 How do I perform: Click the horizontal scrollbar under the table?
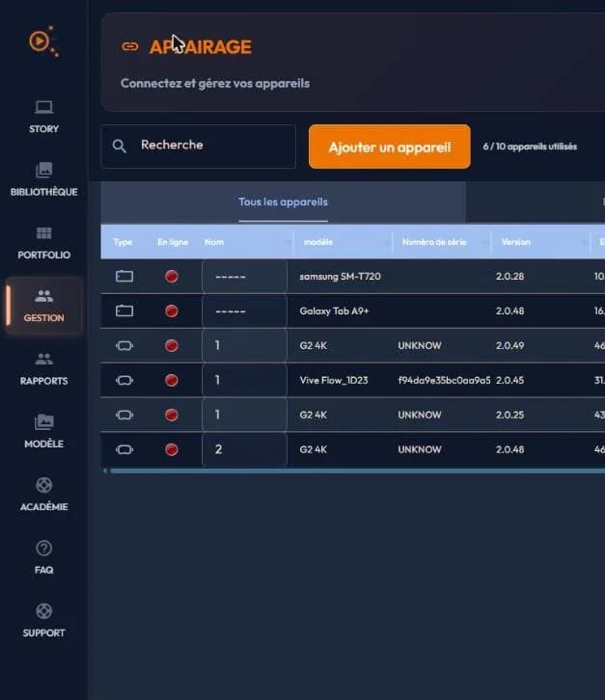357,471
